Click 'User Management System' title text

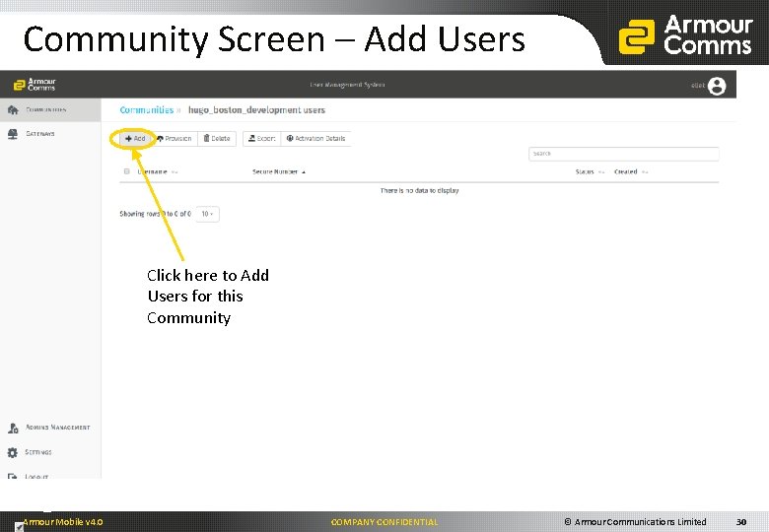(x=347, y=85)
